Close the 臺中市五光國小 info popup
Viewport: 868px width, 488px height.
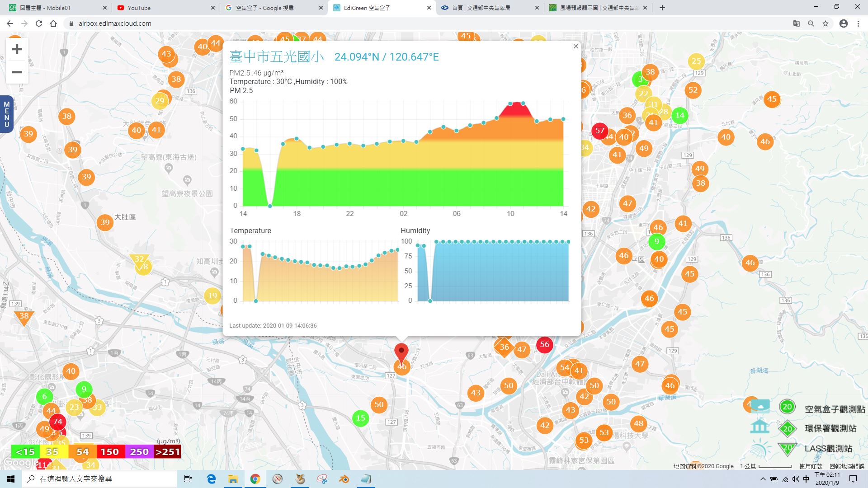pos(576,46)
